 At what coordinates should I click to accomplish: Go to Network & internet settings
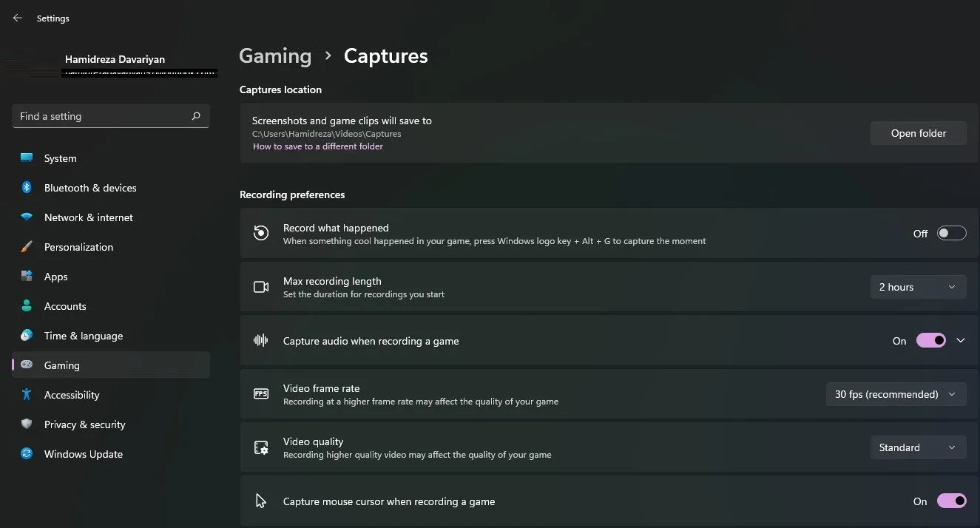[88, 217]
